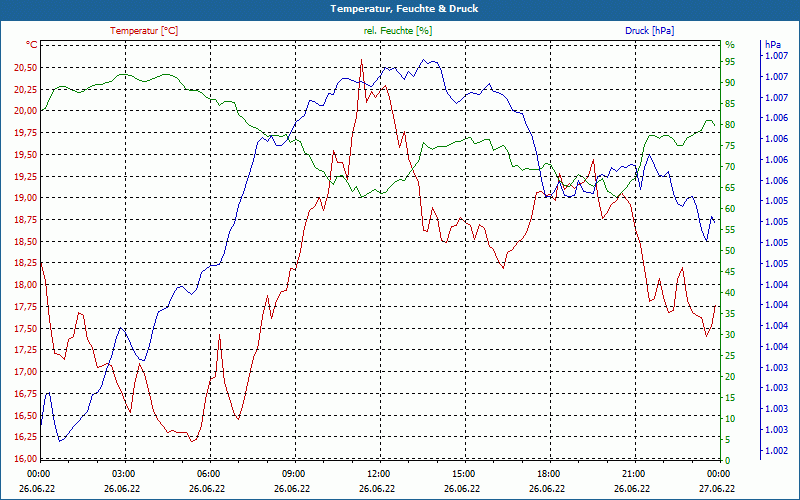Click the '20,50' temperature axis value
This screenshot has width=800, height=500.
point(25,68)
